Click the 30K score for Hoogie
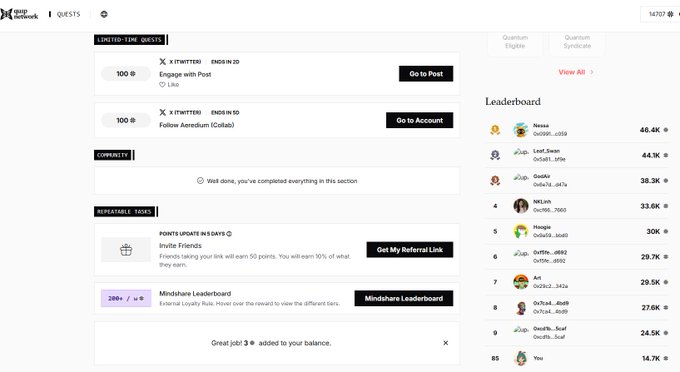The width and height of the screenshot is (680, 372). coord(653,232)
